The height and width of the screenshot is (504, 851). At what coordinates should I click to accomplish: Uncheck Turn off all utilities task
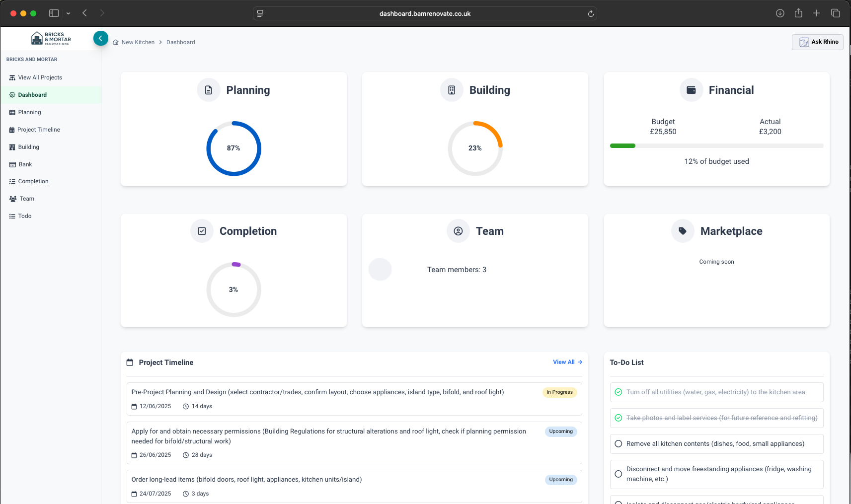tap(619, 392)
